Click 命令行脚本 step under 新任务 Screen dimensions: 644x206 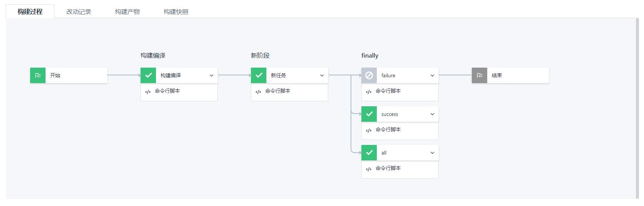pos(290,92)
